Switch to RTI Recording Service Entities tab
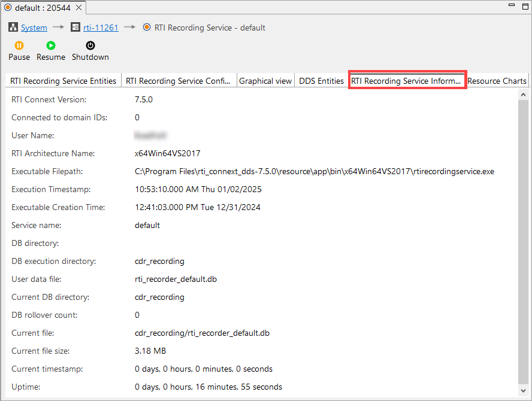The width and height of the screenshot is (532, 401). pyautogui.click(x=63, y=81)
